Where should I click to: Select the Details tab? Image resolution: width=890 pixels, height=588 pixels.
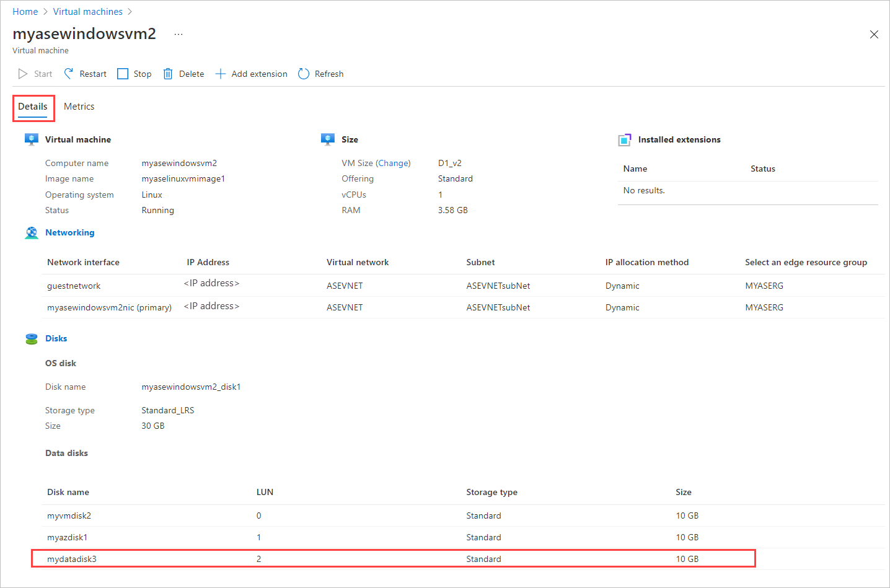click(33, 106)
